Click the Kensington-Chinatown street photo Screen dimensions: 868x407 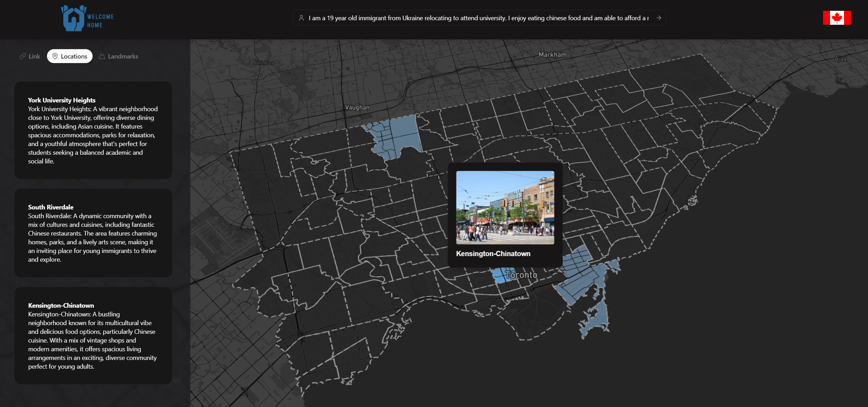pos(505,207)
